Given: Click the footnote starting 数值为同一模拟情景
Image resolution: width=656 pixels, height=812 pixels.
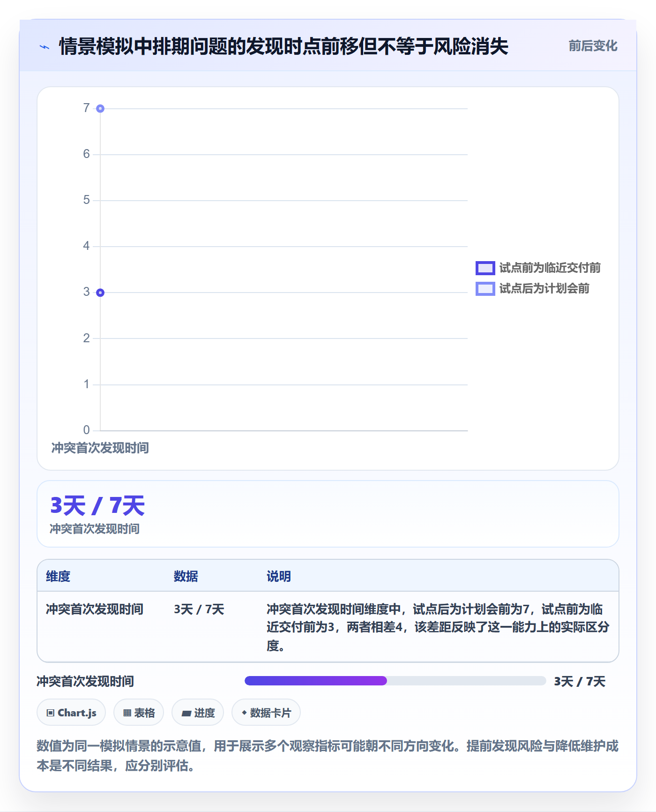Looking at the screenshot, I should pyautogui.click(x=328, y=755).
